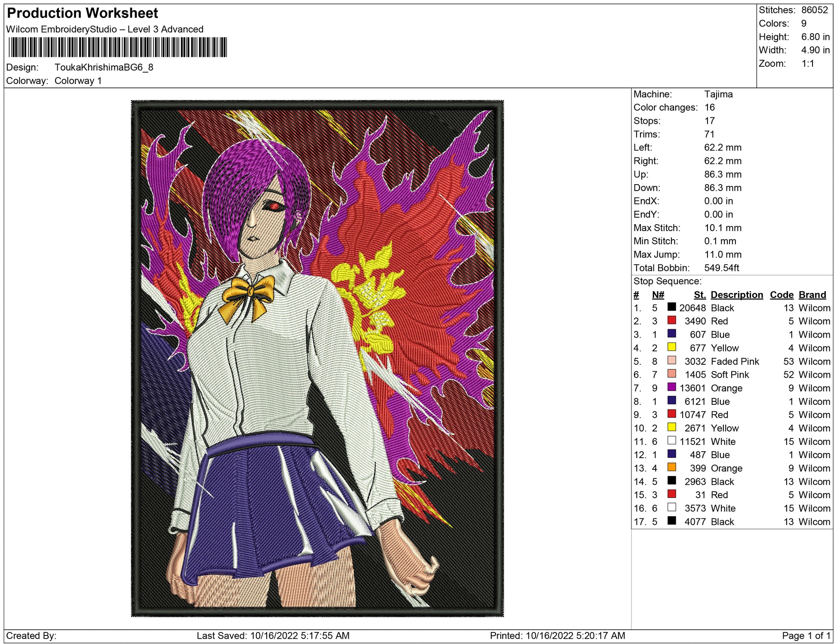Image resolution: width=837 pixels, height=644 pixels.
Task: Click the black swatch in stop 1
Action: (671, 307)
